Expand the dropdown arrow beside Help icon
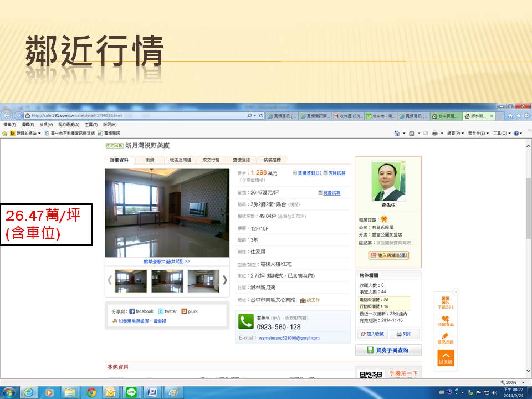The height and width of the screenshot is (399, 532). click(x=521, y=134)
